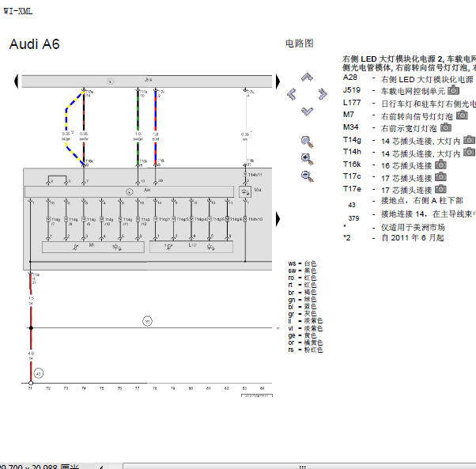This screenshot has width=476, height=469.
Task: Open the camera photo for M7
Action: pos(462,115)
